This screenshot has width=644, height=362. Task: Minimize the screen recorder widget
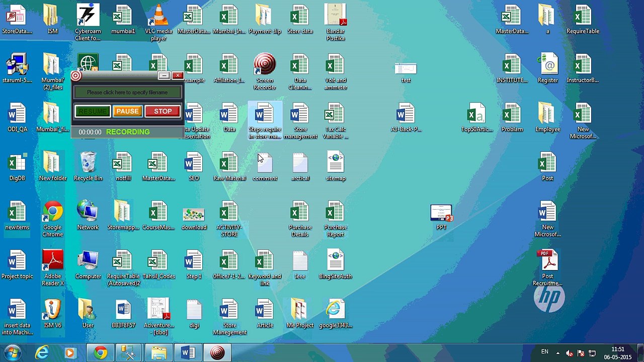pos(164,75)
